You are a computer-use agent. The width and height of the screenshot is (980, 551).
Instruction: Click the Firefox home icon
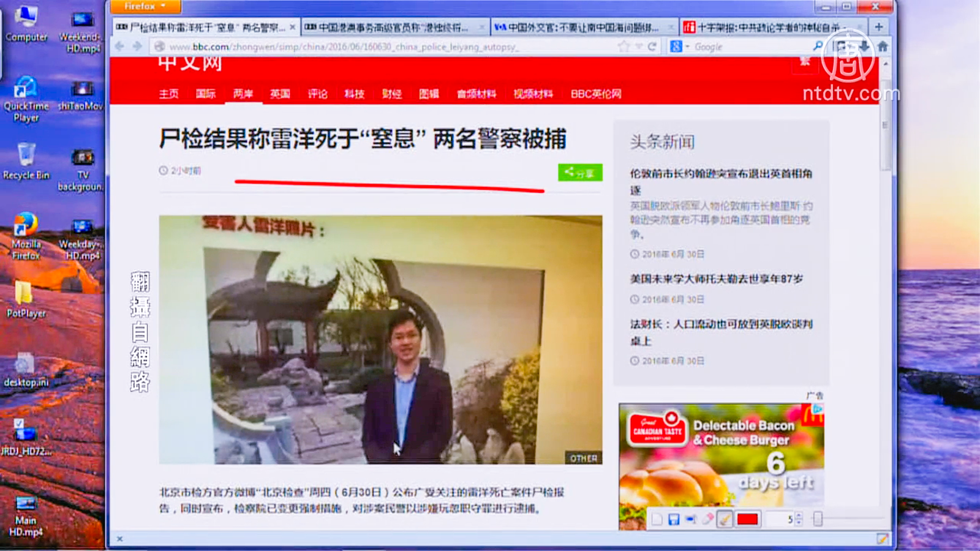click(x=883, y=46)
